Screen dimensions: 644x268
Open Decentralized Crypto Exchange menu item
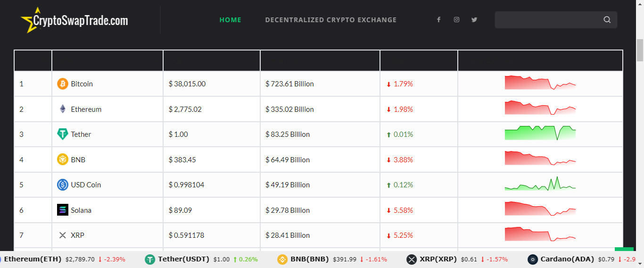pos(331,20)
